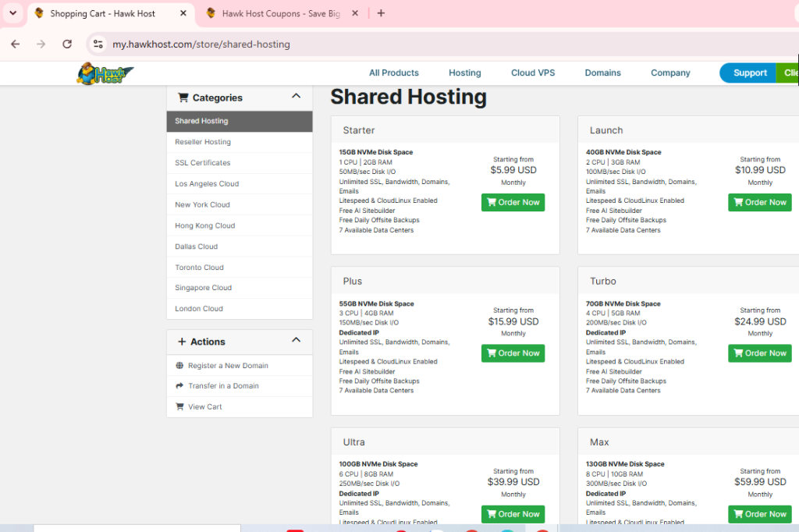799x532 pixels.
Task: Click 15GB NVMe Disk Space text
Action: (376, 152)
